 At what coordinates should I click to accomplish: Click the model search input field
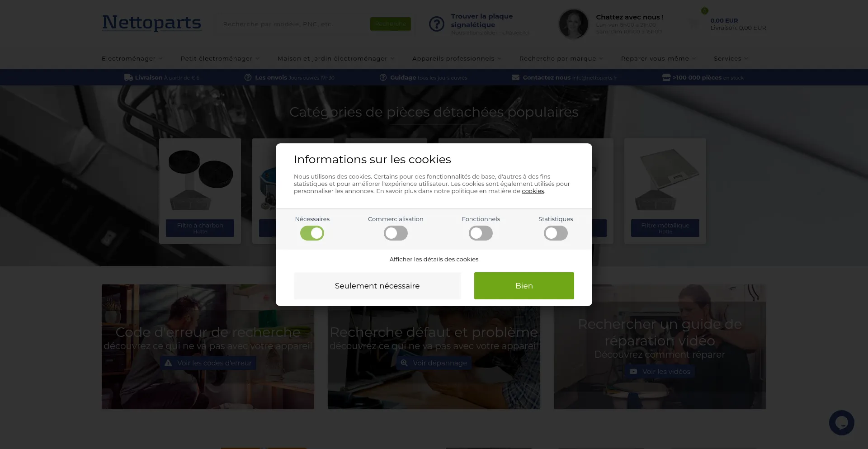294,24
